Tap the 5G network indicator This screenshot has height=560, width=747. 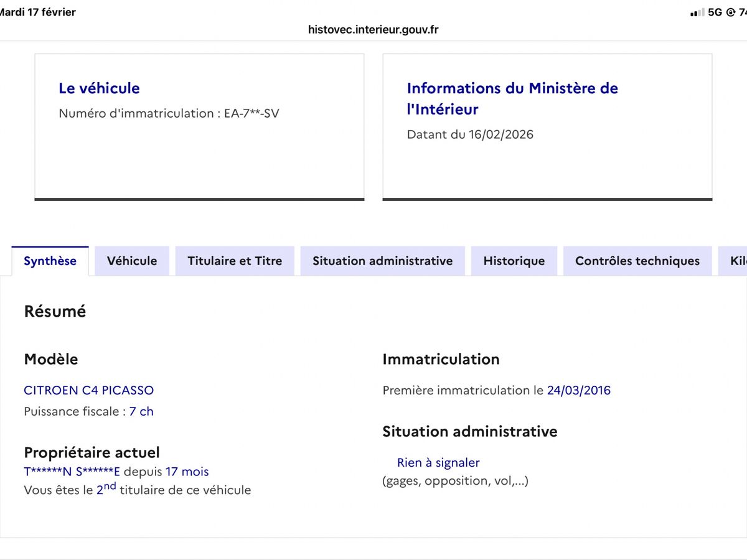[715, 12]
